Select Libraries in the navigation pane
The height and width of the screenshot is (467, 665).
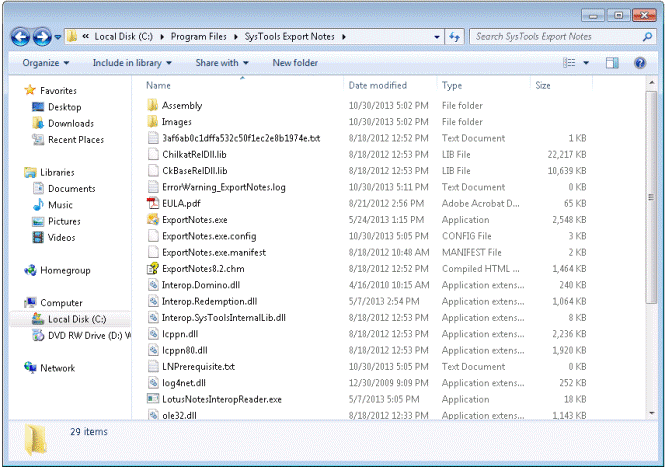tap(57, 172)
